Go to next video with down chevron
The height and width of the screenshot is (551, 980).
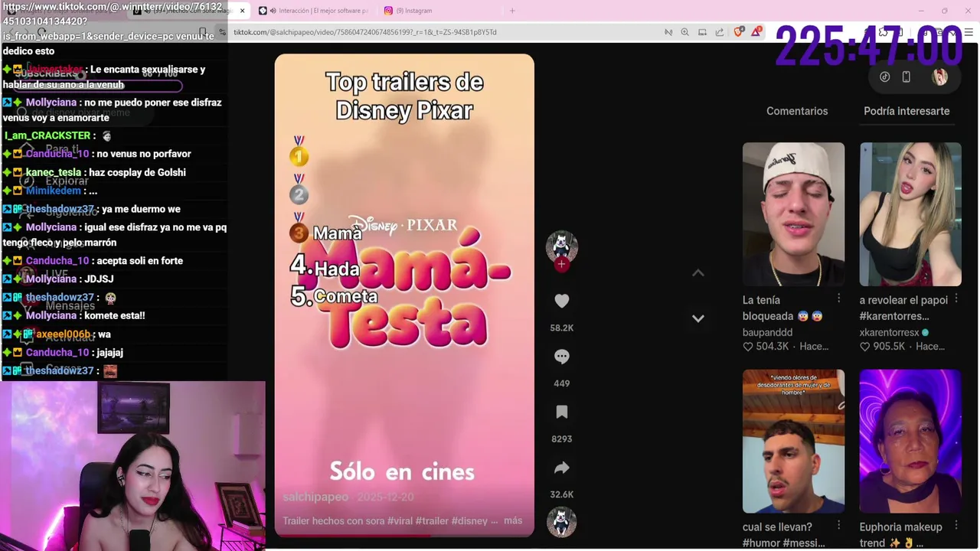click(697, 318)
